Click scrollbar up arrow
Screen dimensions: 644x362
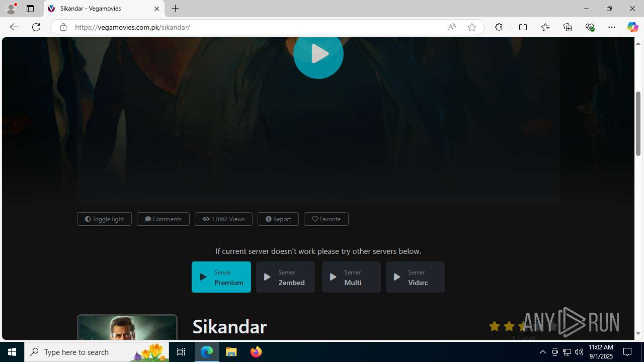click(638, 43)
